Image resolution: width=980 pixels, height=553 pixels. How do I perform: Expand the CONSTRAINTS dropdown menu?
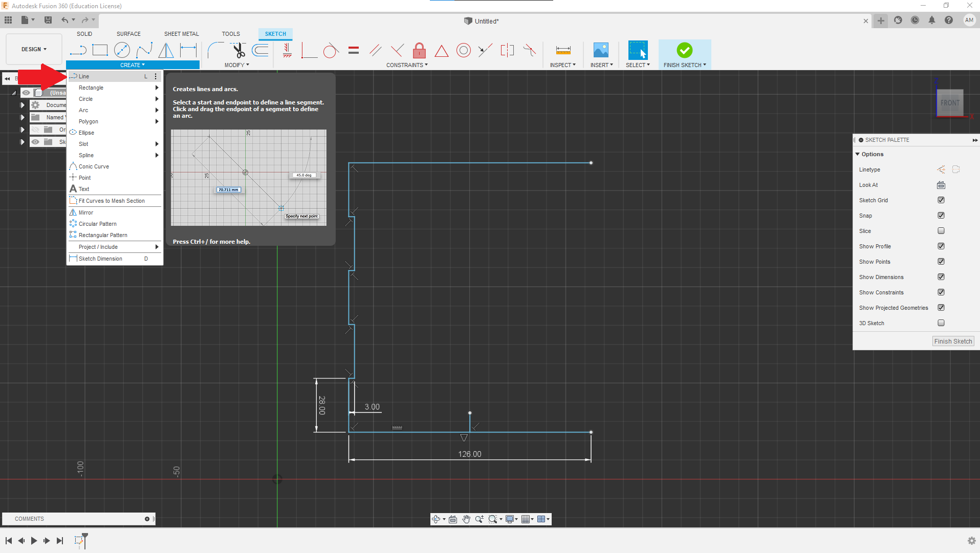pyautogui.click(x=407, y=65)
